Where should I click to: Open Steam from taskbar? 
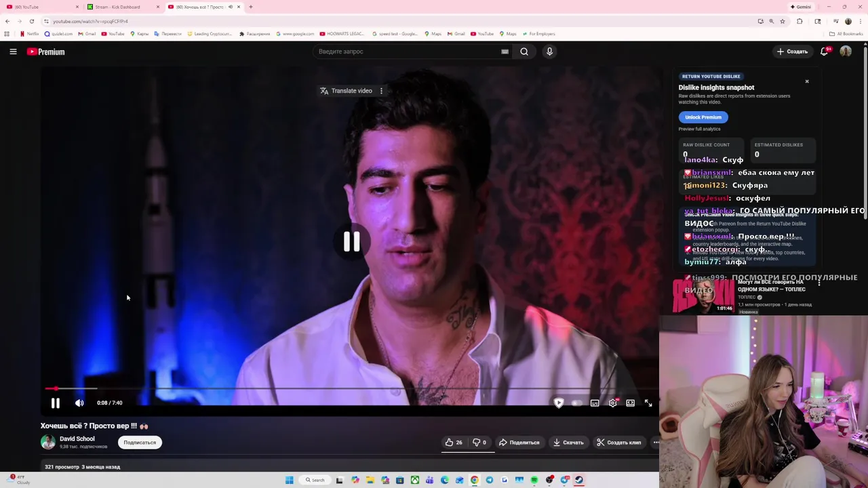(579, 480)
